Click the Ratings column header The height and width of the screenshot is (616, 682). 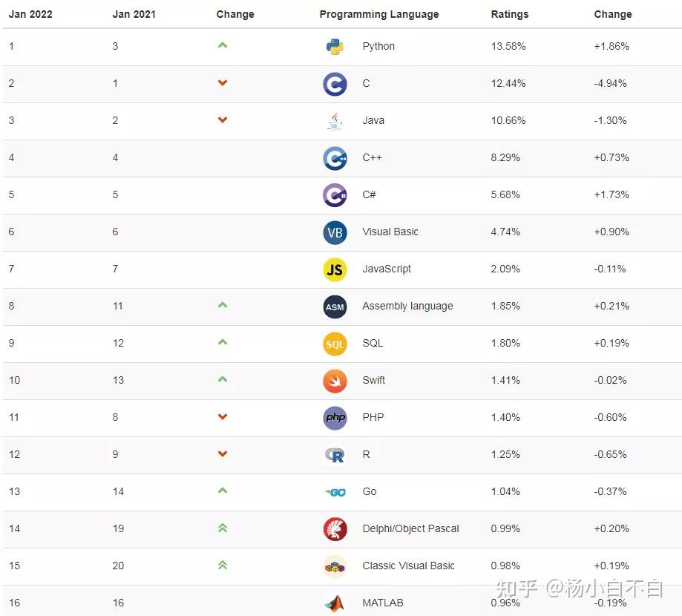pyautogui.click(x=510, y=14)
